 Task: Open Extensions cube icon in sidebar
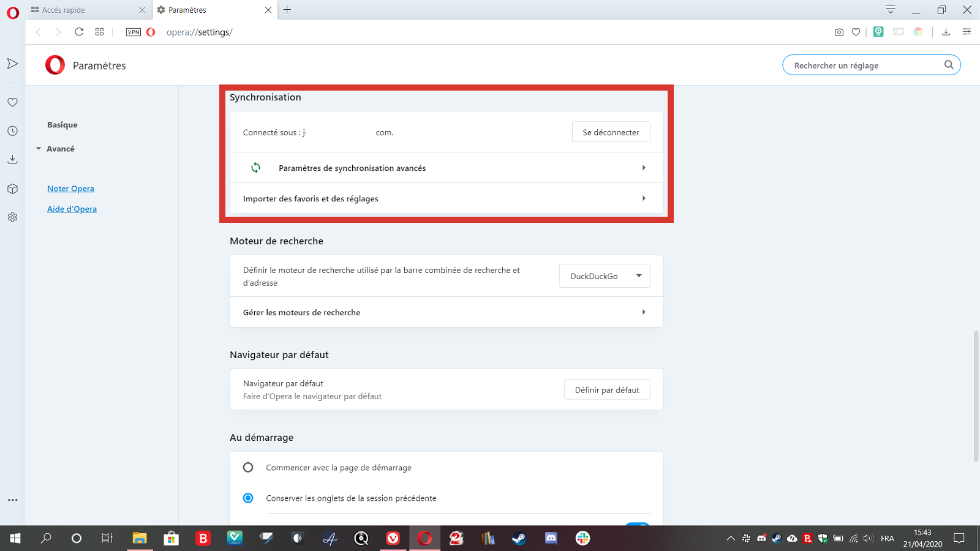pyautogui.click(x=12, y=189)
